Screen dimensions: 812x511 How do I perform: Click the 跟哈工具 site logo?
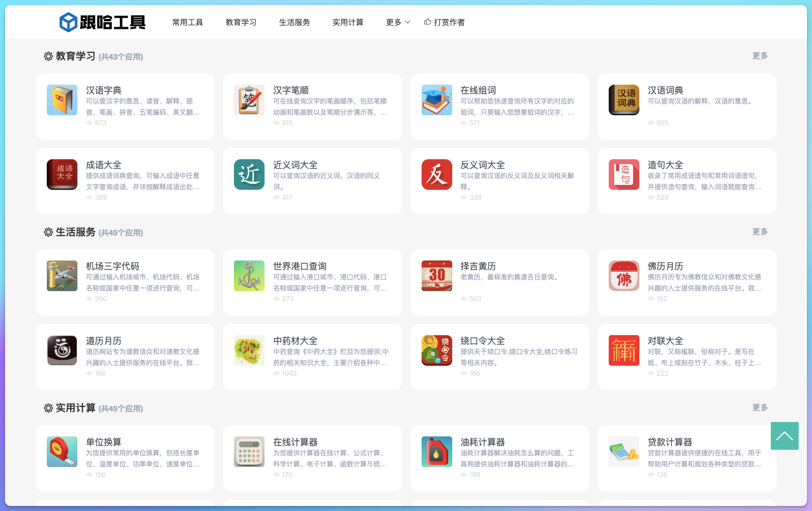click(102, 22)
